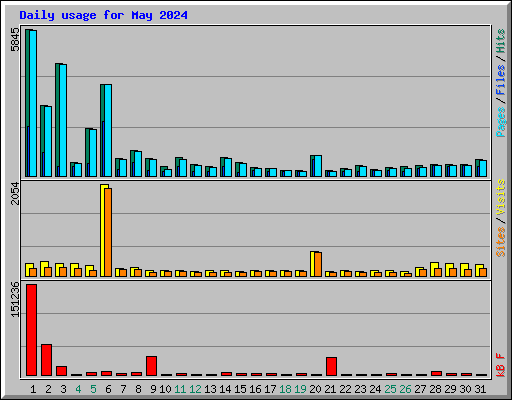Click the 'Files' legend label
The width and height of the screenshot is (512, 400).
coord(501,80)
